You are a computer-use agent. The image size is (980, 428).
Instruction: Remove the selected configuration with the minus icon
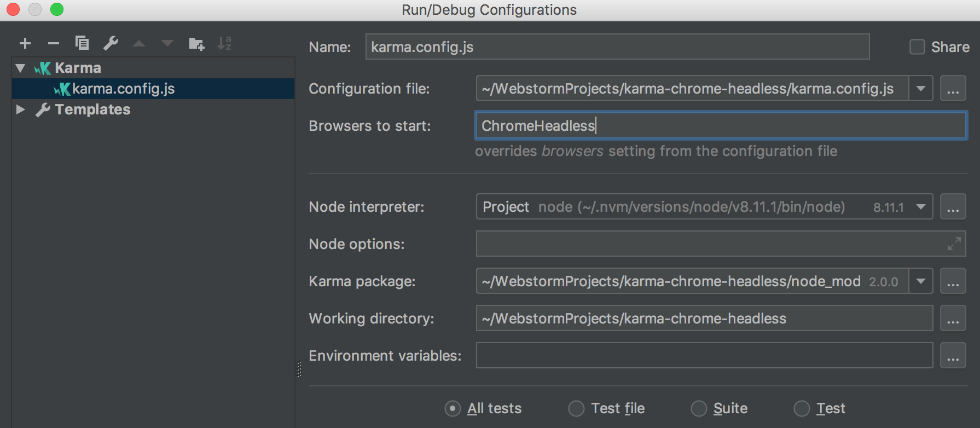coord(54,43)
